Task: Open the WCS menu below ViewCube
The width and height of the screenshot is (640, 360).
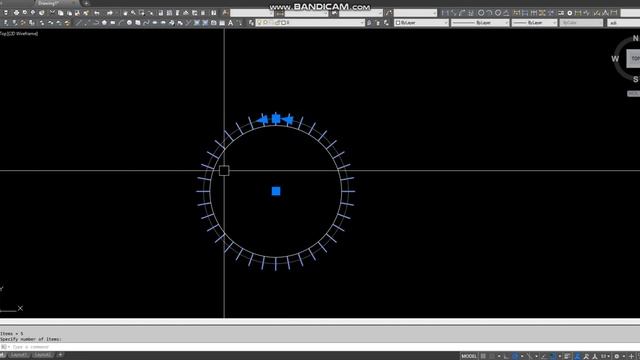Action: 633,94
